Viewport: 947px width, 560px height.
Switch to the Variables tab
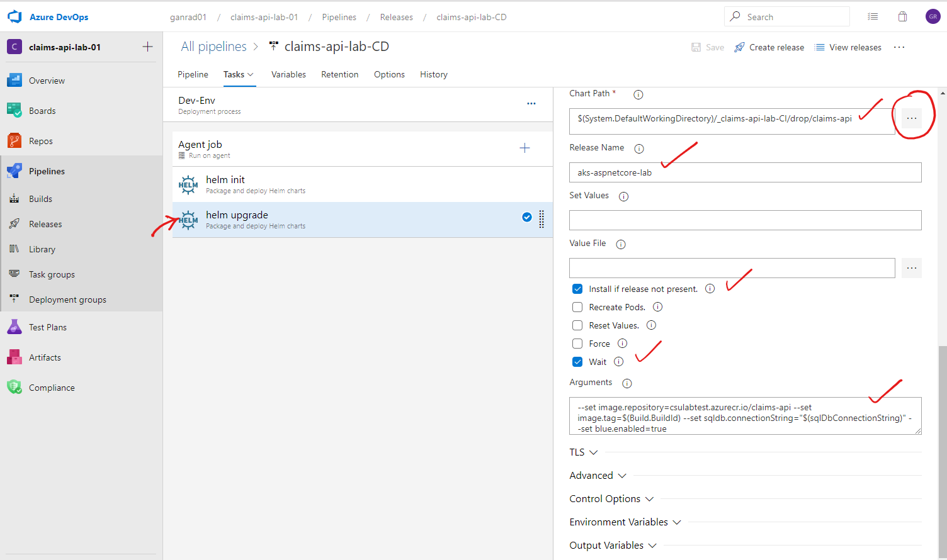tap(288, 74)
